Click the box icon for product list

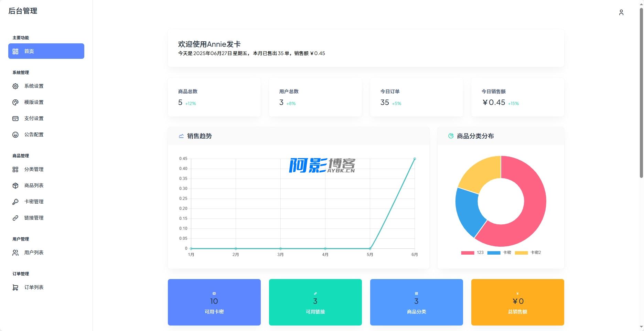coord(15,186)
